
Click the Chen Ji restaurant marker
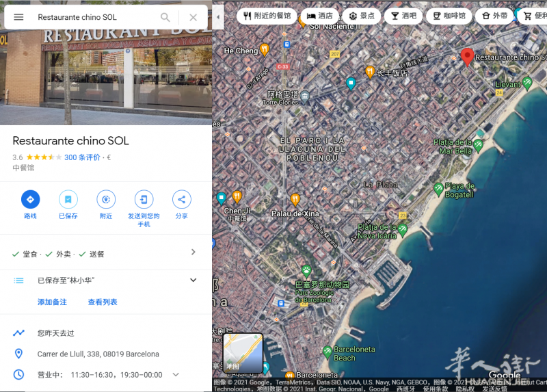[x=237, y=197]
